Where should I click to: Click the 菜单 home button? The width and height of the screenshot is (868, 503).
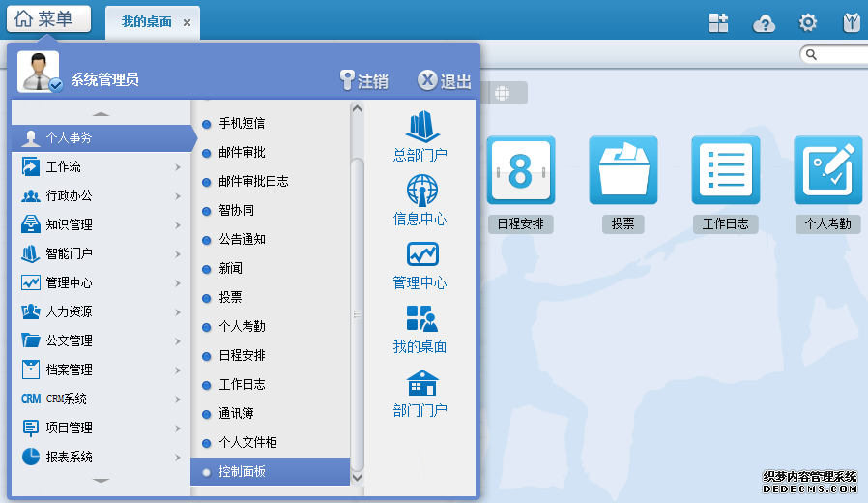click(48, 18)
